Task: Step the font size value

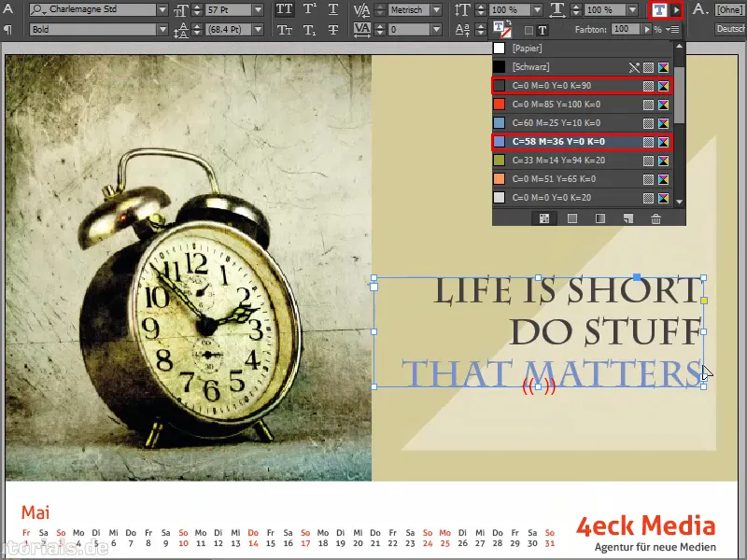Action: point(197,9)
